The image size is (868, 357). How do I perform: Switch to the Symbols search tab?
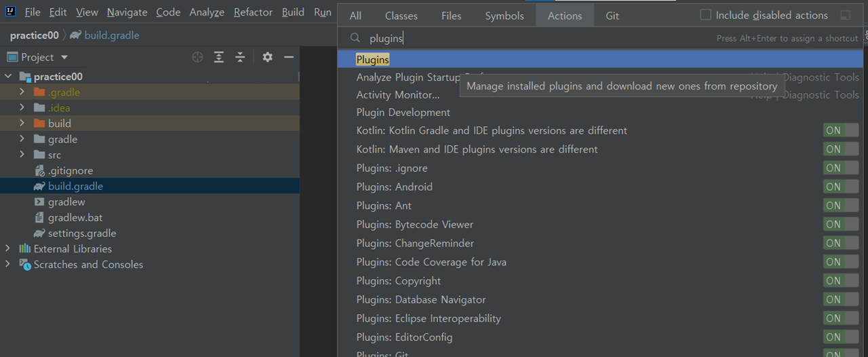pos(505,16)
